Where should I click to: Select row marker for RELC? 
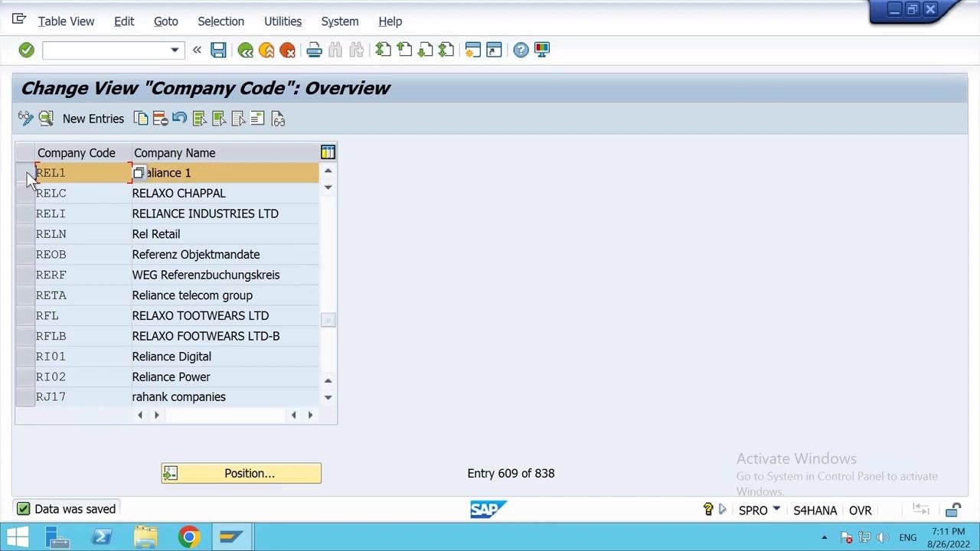[x=25, y=193]
